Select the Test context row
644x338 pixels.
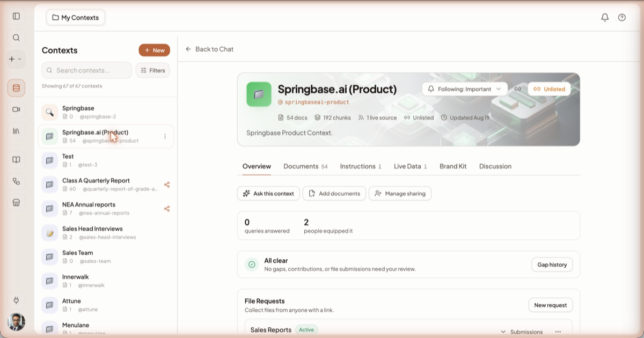(106, 160)
